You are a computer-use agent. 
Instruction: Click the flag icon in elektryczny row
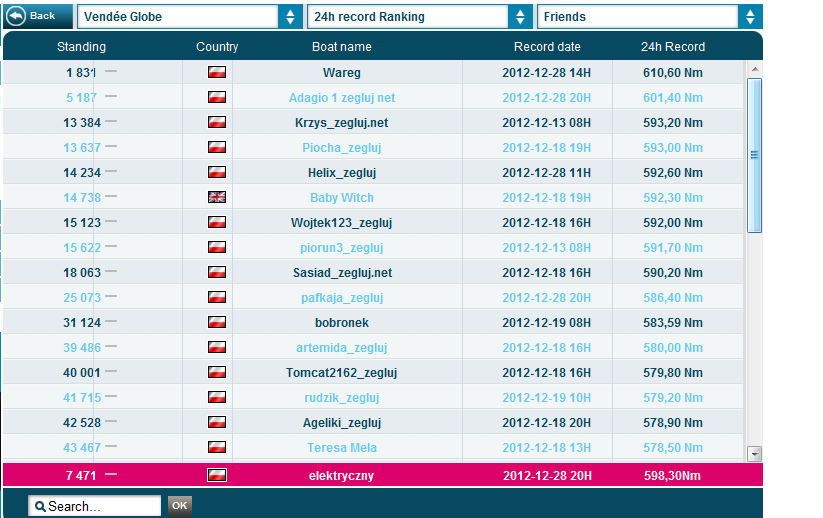217,475
